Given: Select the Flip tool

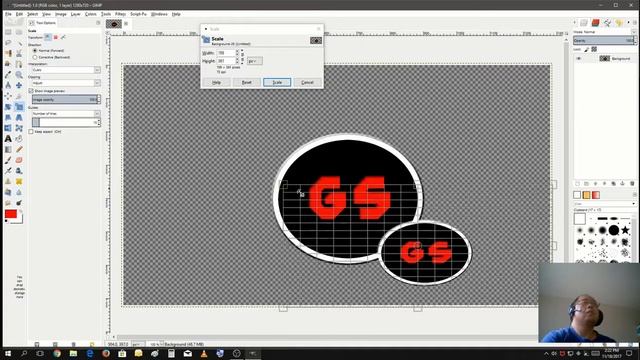Looking at the screenshot, I should (x=8, y=128).
